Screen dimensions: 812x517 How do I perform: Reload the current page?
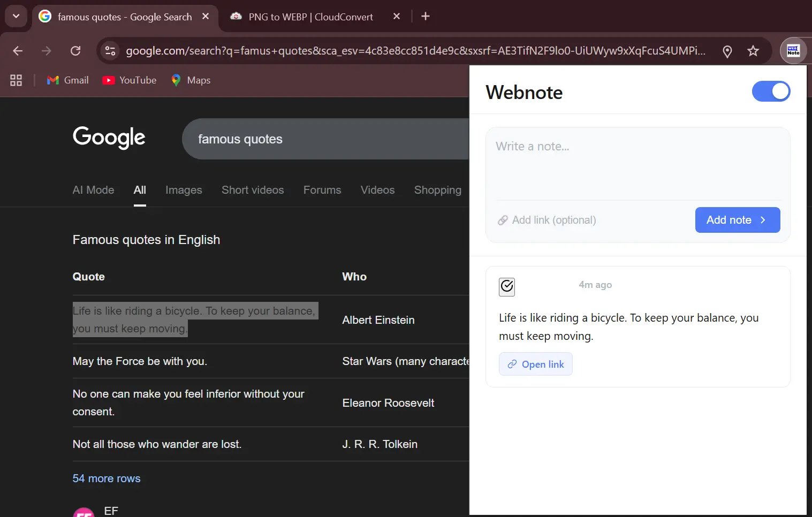75,50
